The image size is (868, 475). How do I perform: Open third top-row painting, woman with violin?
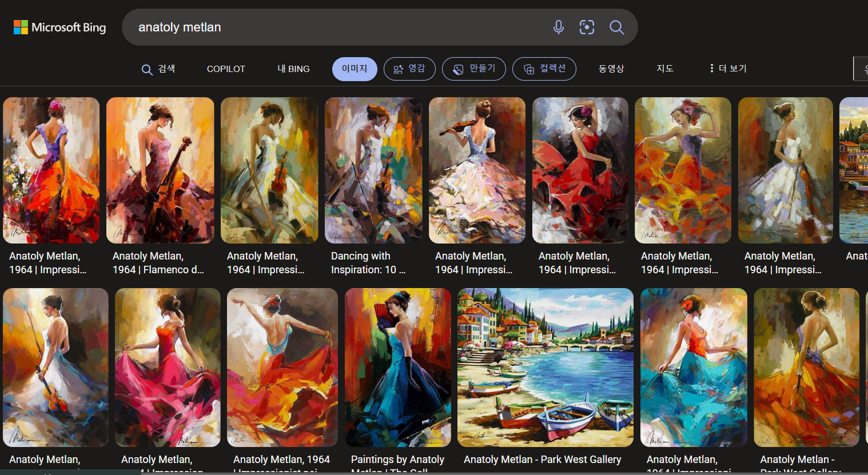[269, 170]
